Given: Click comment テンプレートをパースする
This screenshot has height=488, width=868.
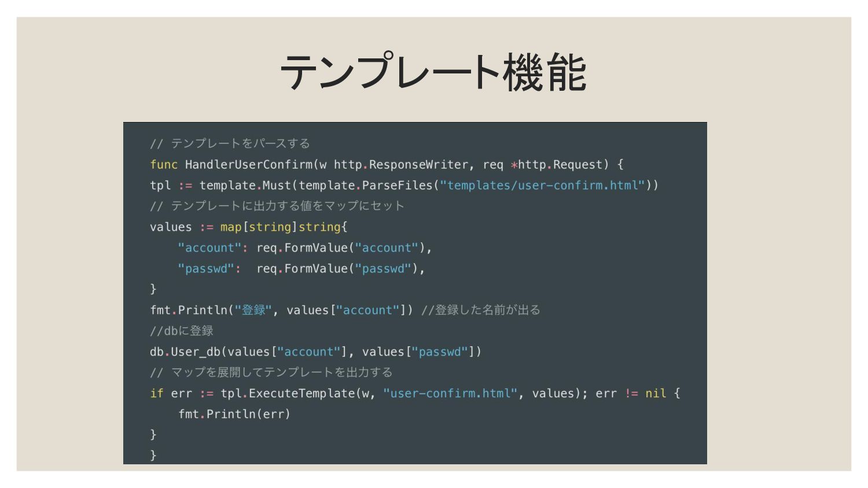Looking at the screenshot, I should coord(230,143).
